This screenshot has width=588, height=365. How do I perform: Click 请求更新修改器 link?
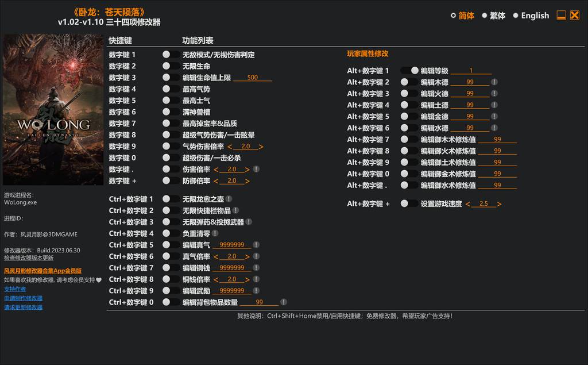point(23,307)
